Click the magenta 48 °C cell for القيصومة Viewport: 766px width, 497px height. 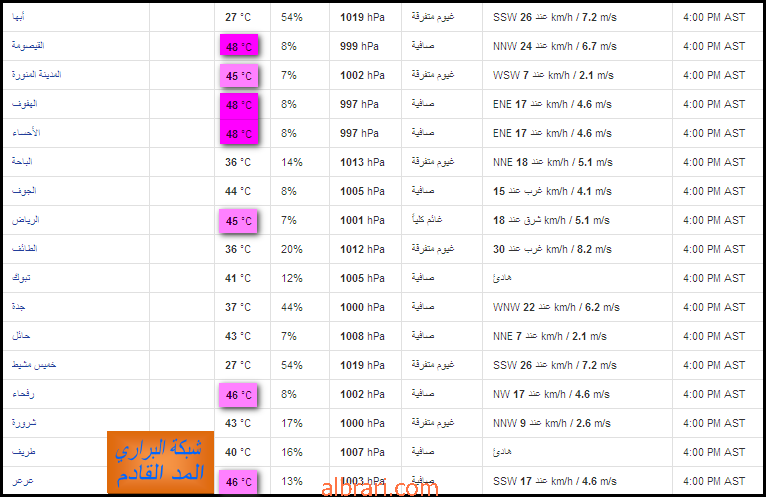click(239, 46)
